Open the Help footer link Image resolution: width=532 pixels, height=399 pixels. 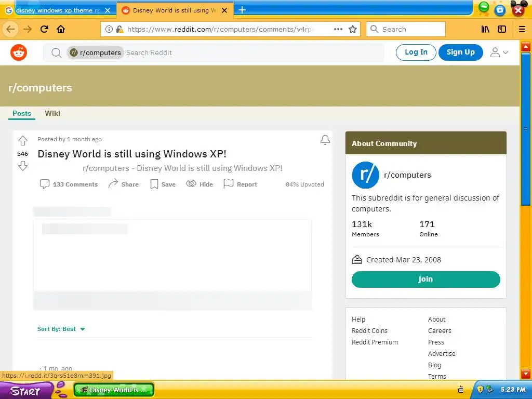pos(358,320)
